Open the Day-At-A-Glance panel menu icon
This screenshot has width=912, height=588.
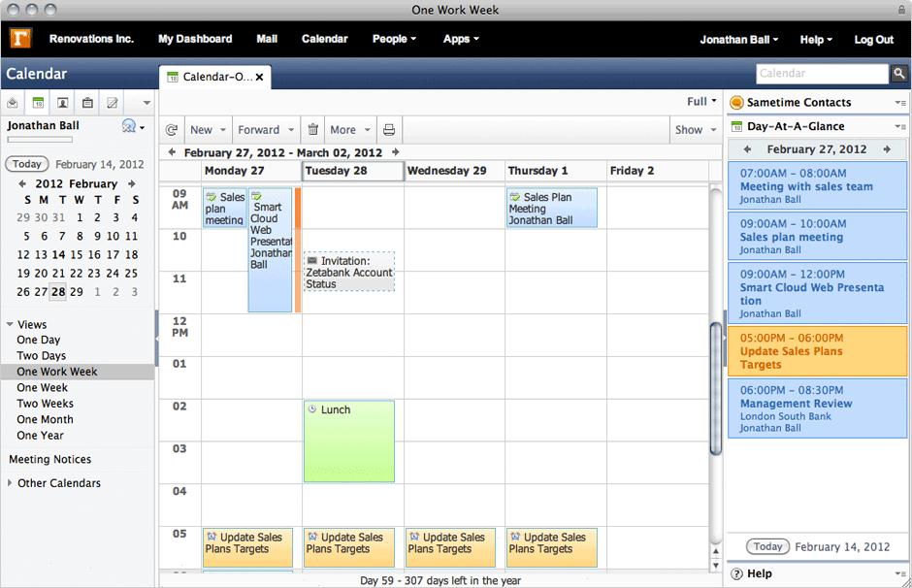pos(900,126)
